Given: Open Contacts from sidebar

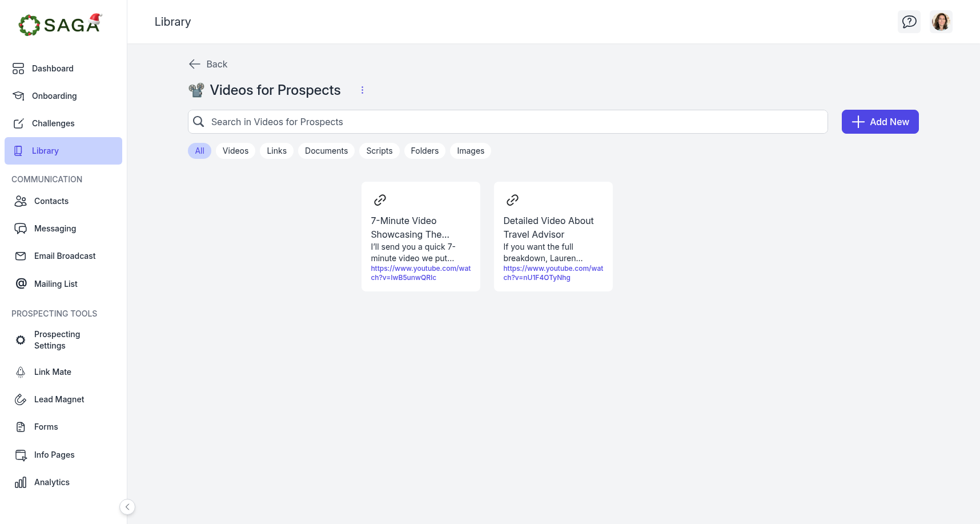Looking at the screenshot, I should coord(51,201).
